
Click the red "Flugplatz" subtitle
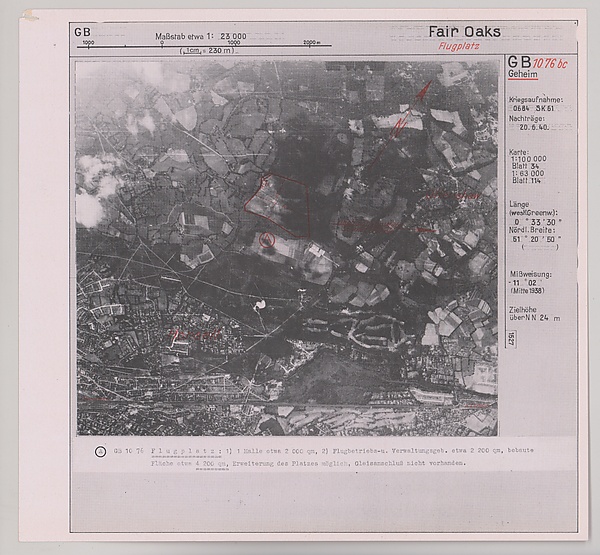pyautogui.click(x=459, y=46)
